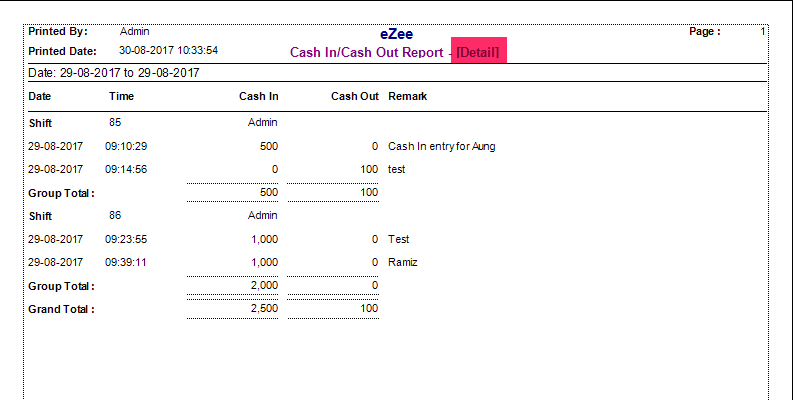The height and width of the screenshot is (400, 793).
Task: Select the remark "Cash In entry for Aung"
Action: coord(442,147)
